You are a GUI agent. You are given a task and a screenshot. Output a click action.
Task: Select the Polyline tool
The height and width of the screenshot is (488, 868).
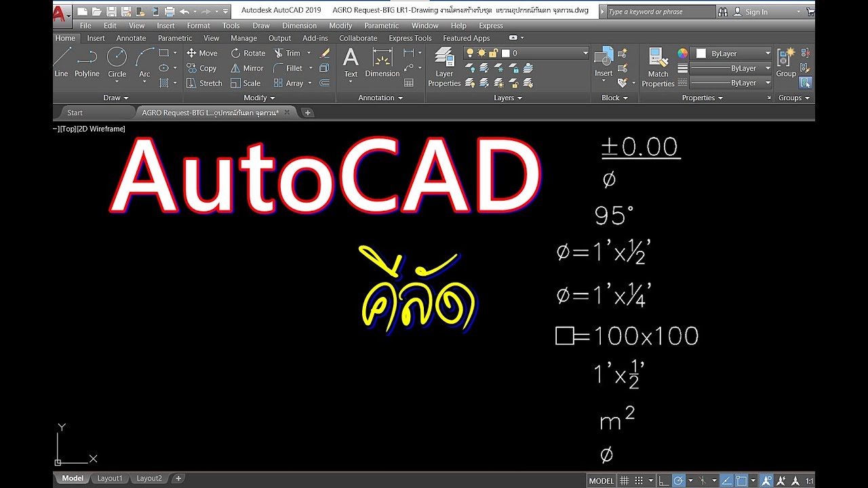click(87, 62)
